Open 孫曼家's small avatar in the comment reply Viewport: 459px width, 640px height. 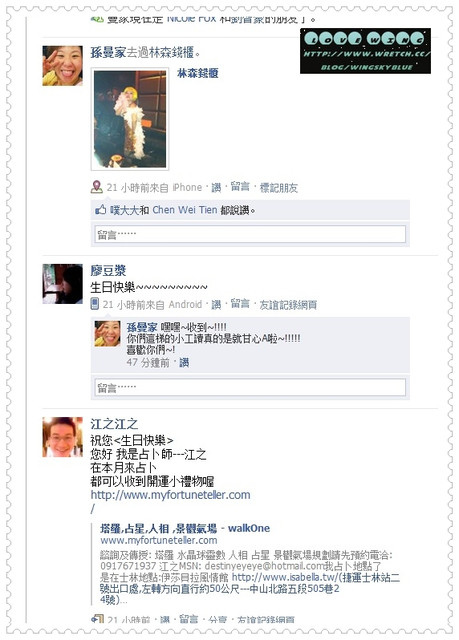pos(107,333)
